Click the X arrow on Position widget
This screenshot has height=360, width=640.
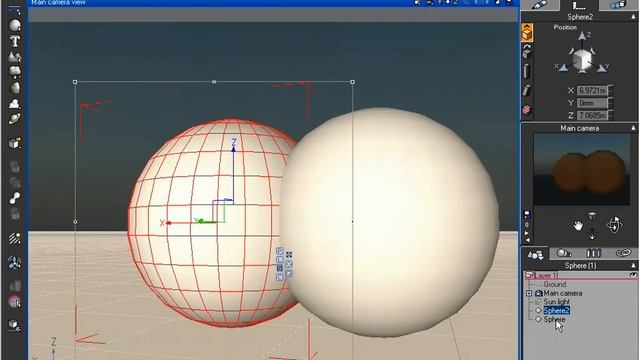(x=563, y=68)
